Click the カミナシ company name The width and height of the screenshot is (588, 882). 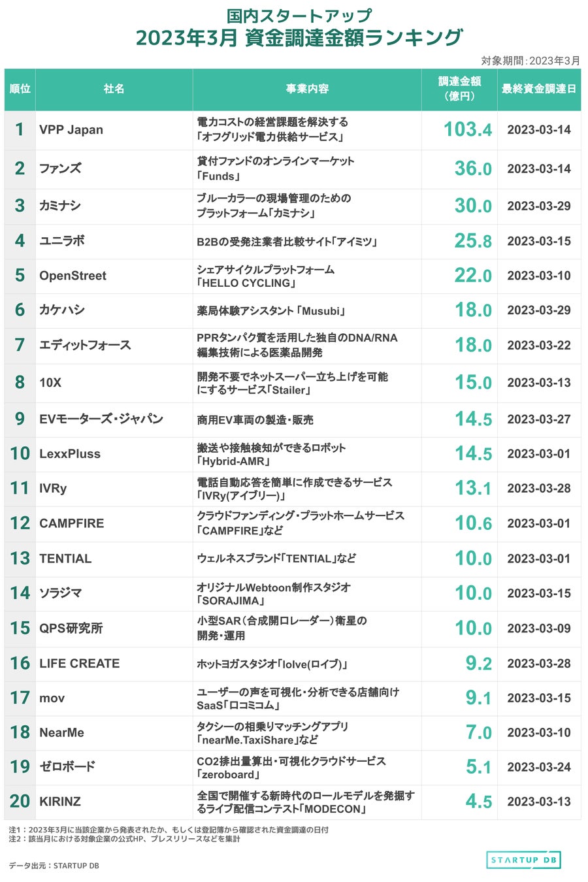[x=60, y=206]
